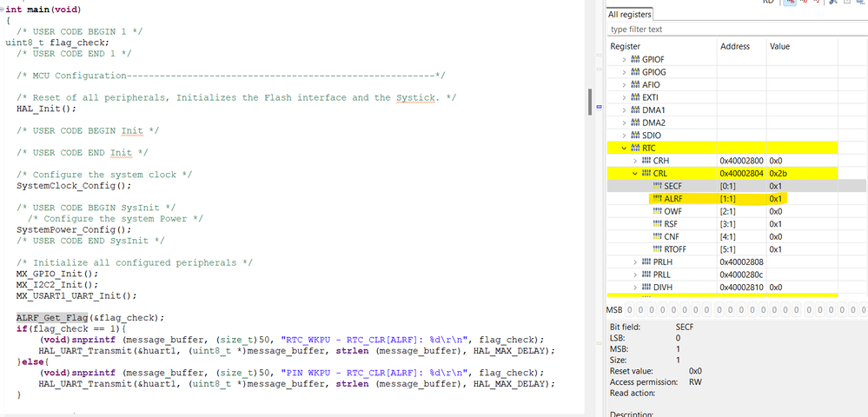Select SECF bit range [0:1] cell

tap(742, 186)
